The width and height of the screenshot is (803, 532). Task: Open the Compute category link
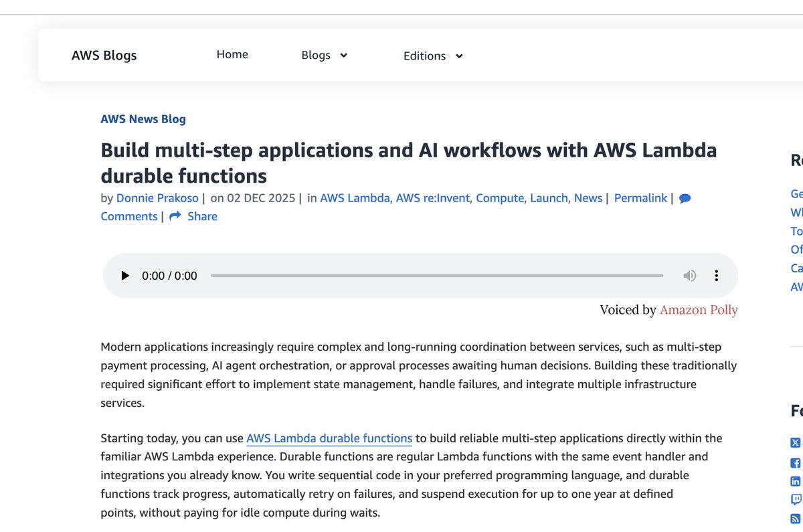(500, 198)
